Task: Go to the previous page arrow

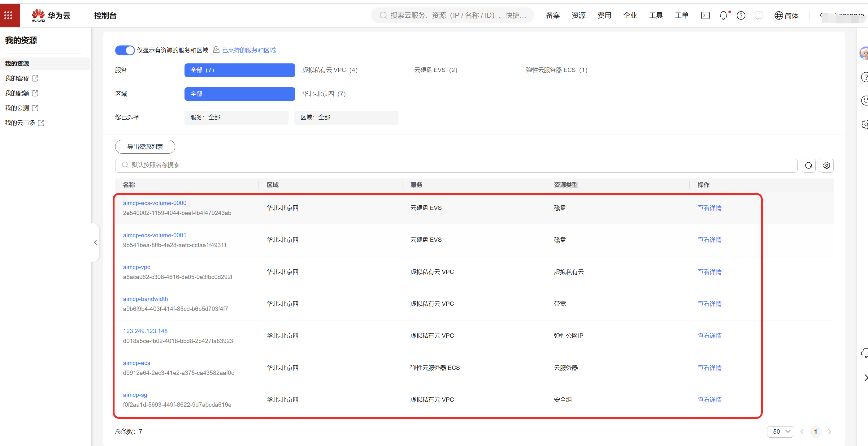Action: click(x=802, y=431)
